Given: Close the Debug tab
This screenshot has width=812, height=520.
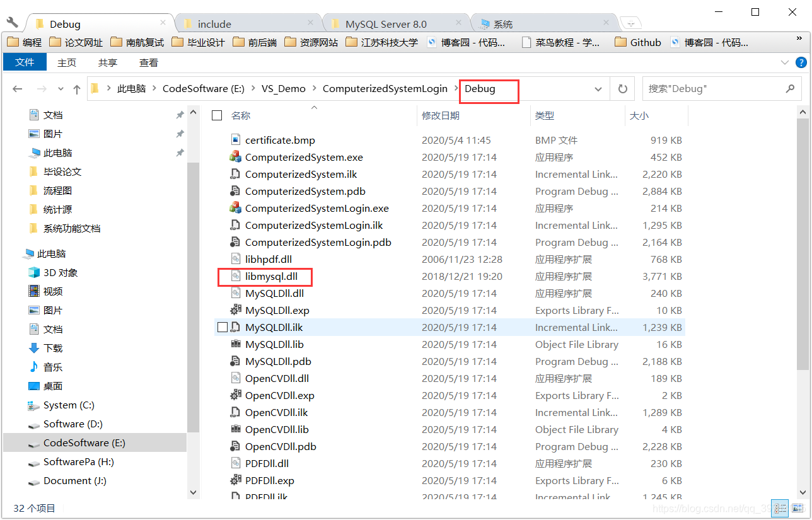Looking at the screenshot, I should click(163, 23).
